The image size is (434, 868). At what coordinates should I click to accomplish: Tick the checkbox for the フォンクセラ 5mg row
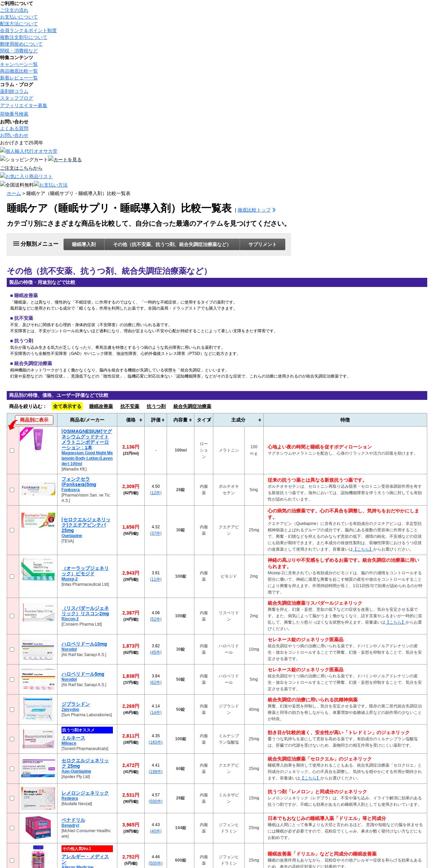(x=12, y=490)
